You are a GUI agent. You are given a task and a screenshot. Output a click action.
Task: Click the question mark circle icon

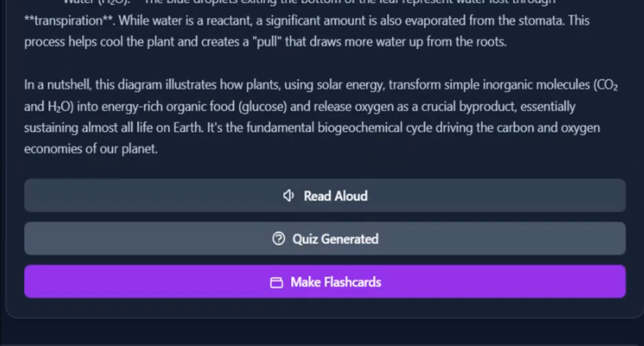click(x=279, y=239)
